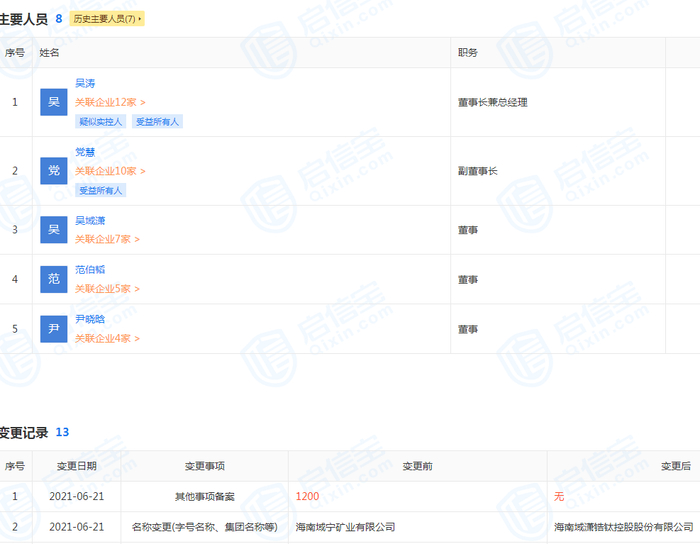The width and height of the screenshot is (700, 544).
Task: Click 海南城潇锆钛控股股份有限公司 new name
Action: pyautogui.click(x=624, y=527)
